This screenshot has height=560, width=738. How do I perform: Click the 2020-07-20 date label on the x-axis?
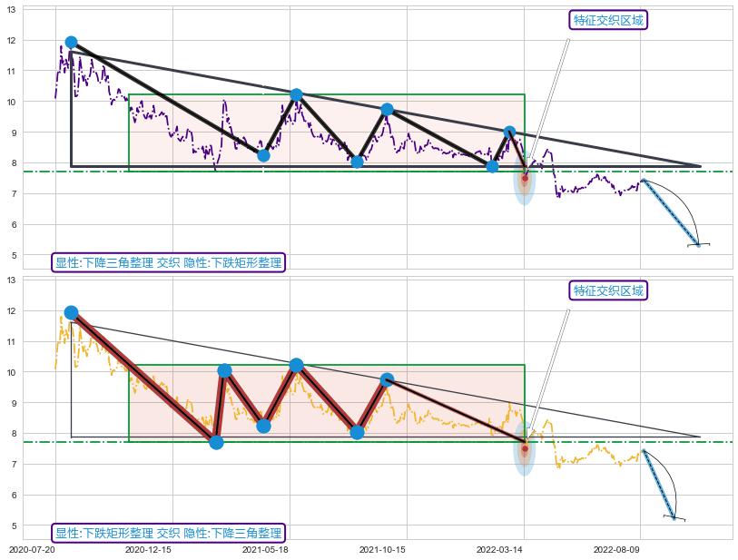pos(32,550)
